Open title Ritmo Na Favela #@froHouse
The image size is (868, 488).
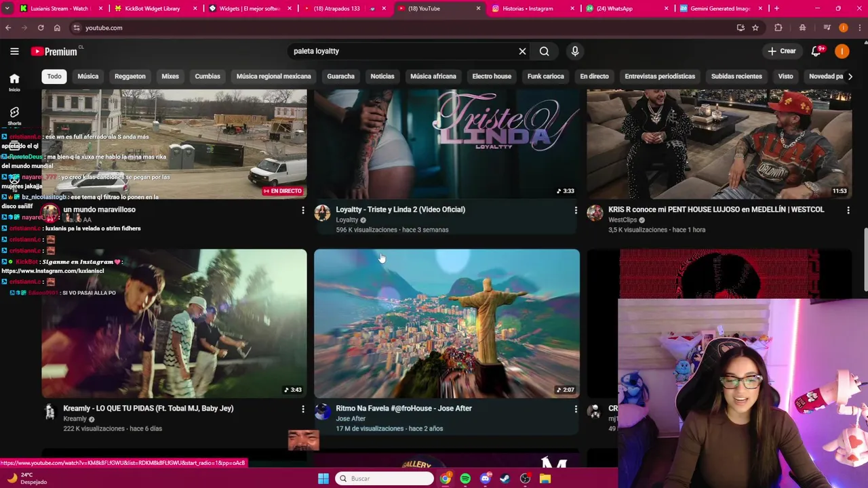403,408
